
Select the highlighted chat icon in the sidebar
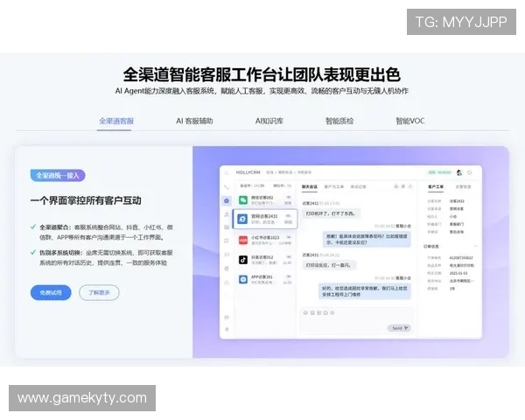[227, 200]
